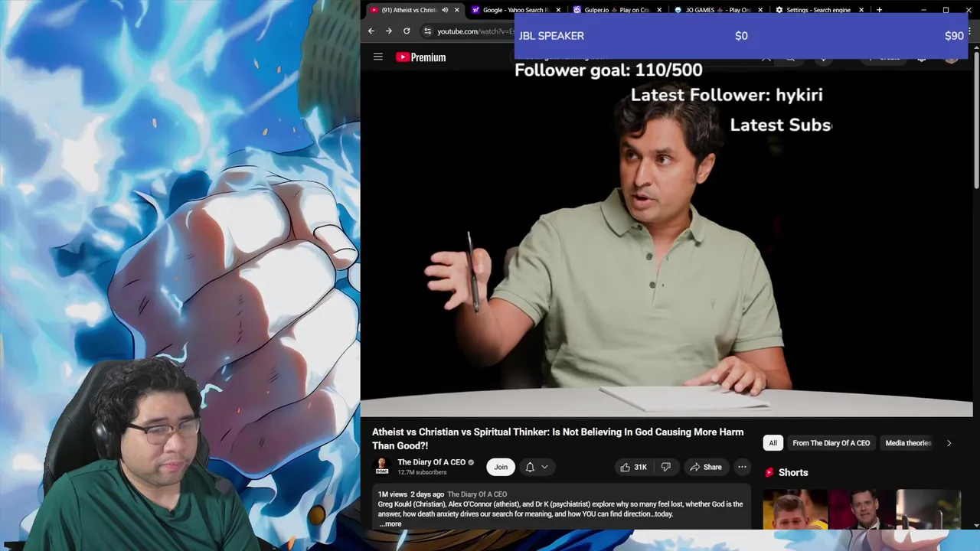Click the 12.7M subscribers text
The image size is (980, 551).
click(422, 472)
